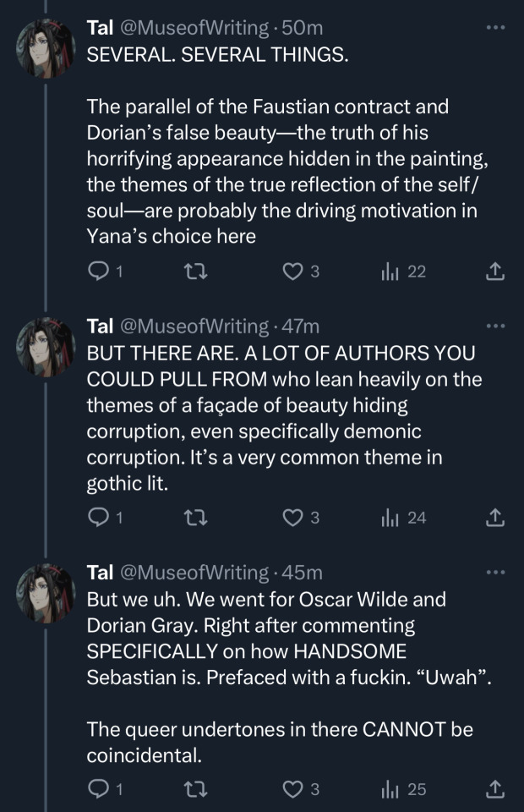Reply to the Faustian contract tweet
This screenshot has height=812, width=524.
[99, 272]
